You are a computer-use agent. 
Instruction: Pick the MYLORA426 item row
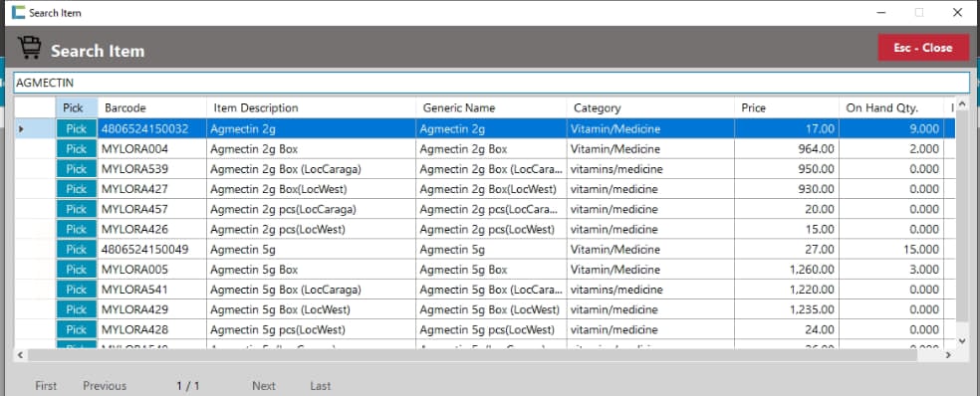coord(77,229)
